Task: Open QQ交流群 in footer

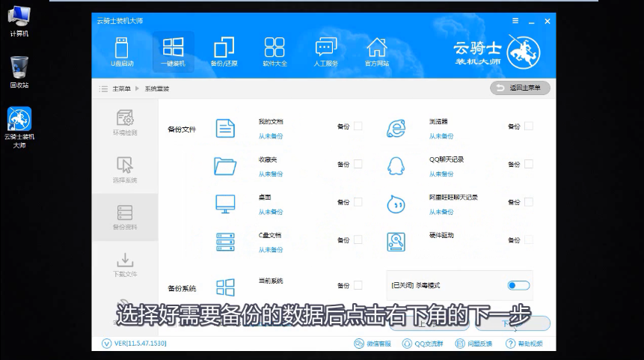Action: [x=423, y=344]
